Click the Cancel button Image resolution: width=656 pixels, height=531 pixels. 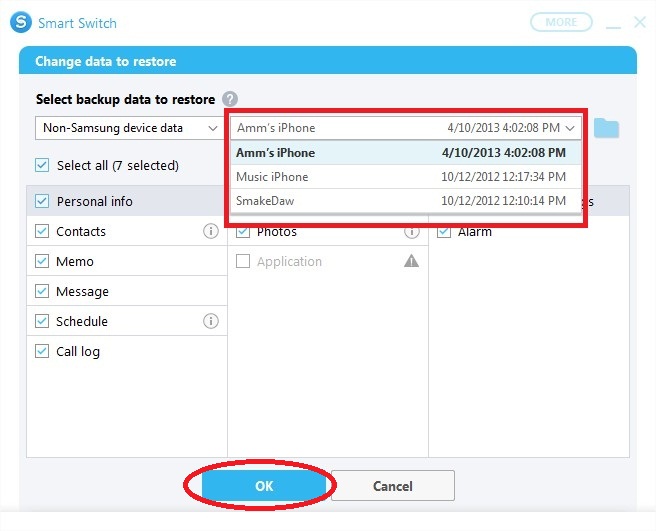392,486
